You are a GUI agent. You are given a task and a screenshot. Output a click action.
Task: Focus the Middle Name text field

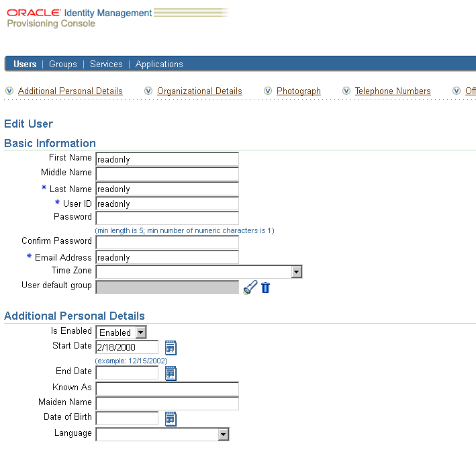(167, 174)
